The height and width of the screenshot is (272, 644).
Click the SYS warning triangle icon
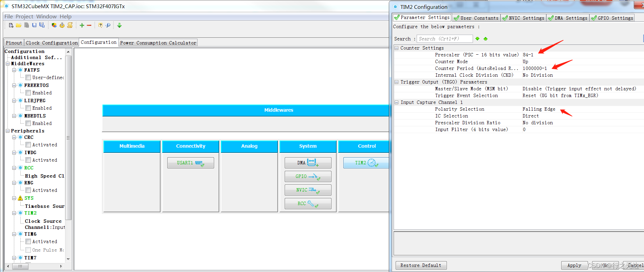[x=20, y=198]
